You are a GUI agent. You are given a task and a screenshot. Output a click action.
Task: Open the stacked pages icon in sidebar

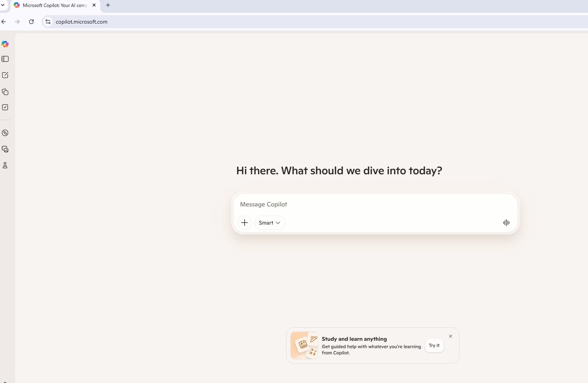pos(5,92)
